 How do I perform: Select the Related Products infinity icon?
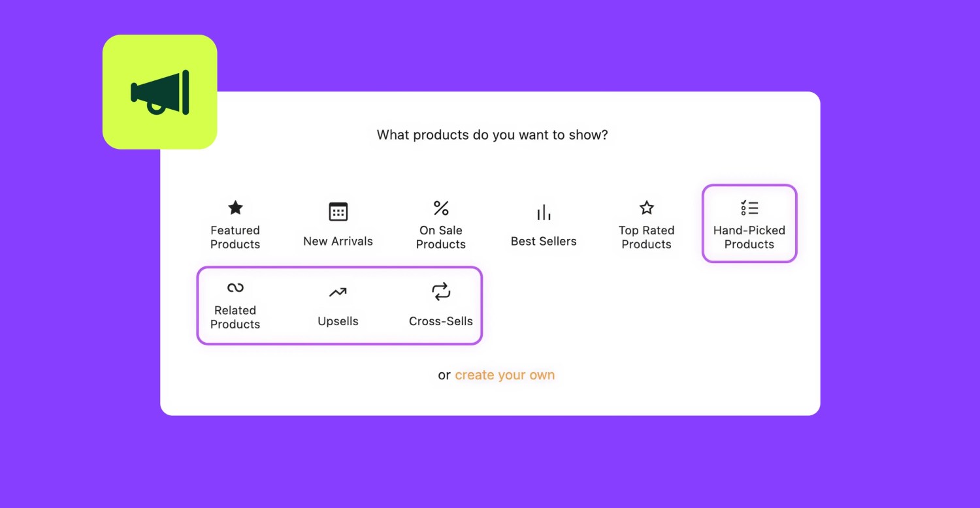click(x=235, y=287)
